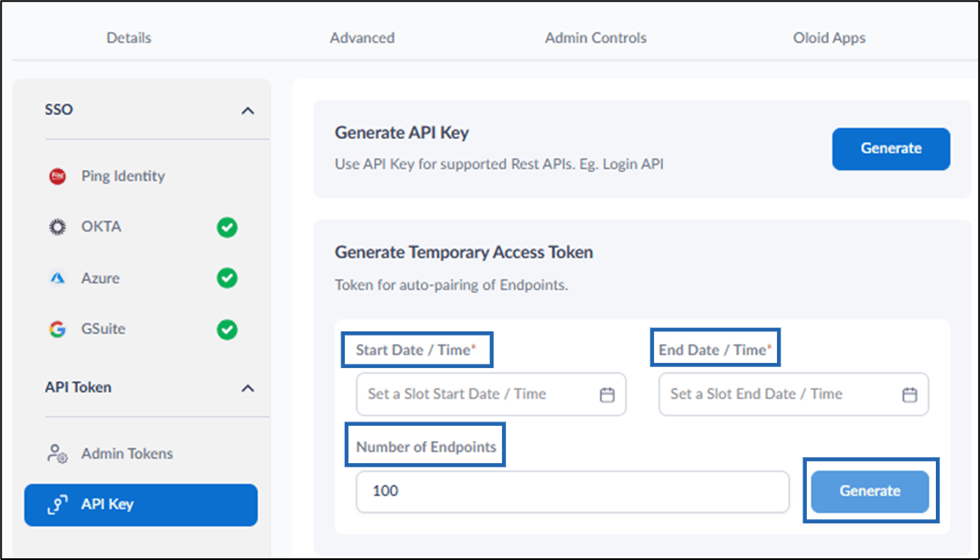Click Generate in the Generate API Key card
The width and height of the screenshot is (980, 560).
pyautogui.click(x=891, y=149)
